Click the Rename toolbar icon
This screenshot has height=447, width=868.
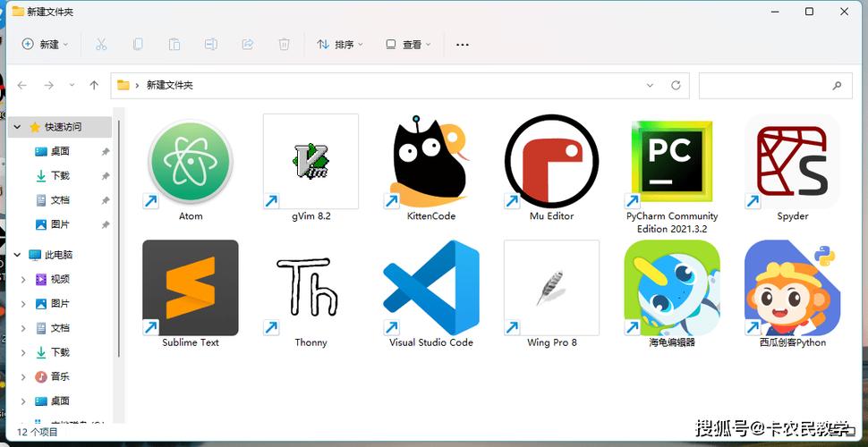[210, 45]
